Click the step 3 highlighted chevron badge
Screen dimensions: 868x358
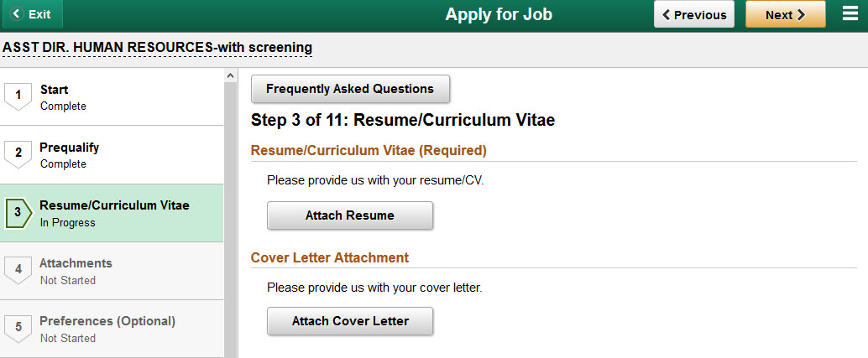tap(18, 213)
